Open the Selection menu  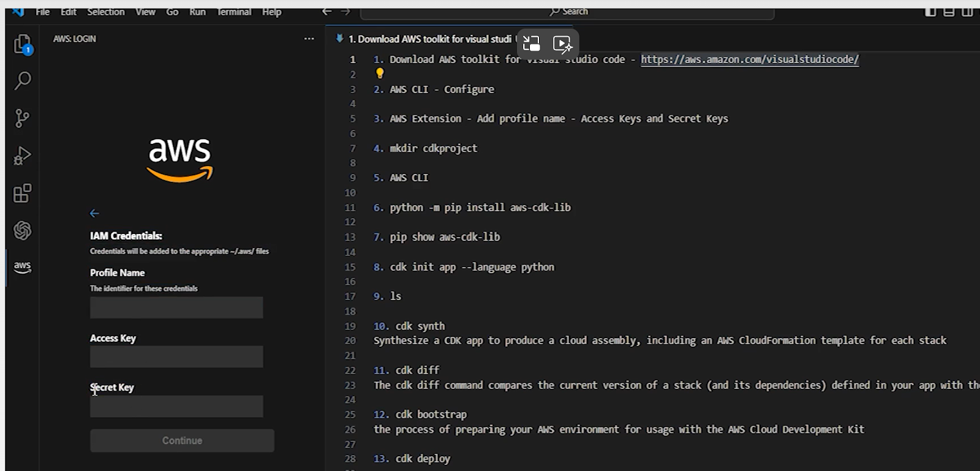coord(106,12)
